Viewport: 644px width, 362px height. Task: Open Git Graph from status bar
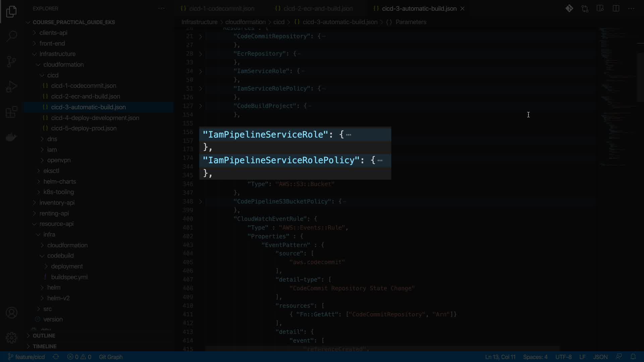110,357
